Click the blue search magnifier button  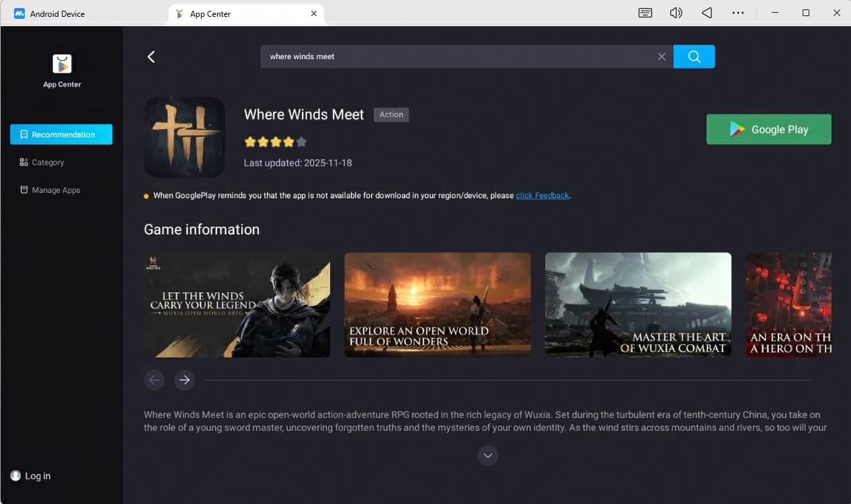(x=694, y=56)
